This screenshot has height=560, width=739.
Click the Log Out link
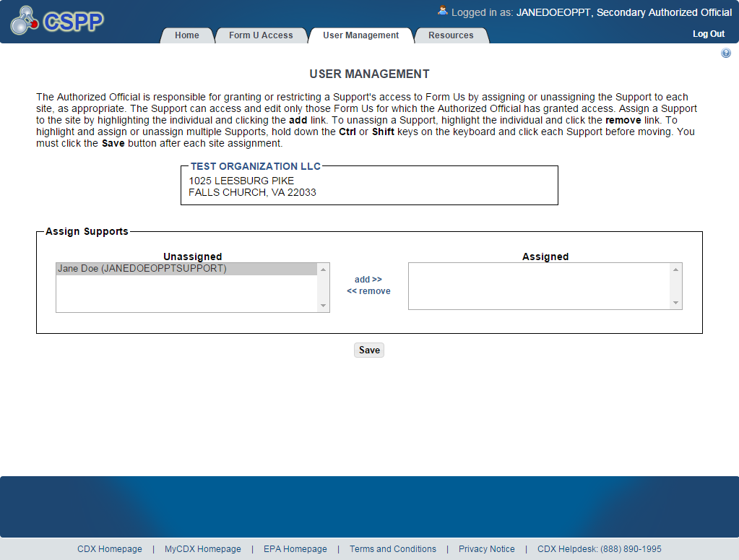pos(708,34)
